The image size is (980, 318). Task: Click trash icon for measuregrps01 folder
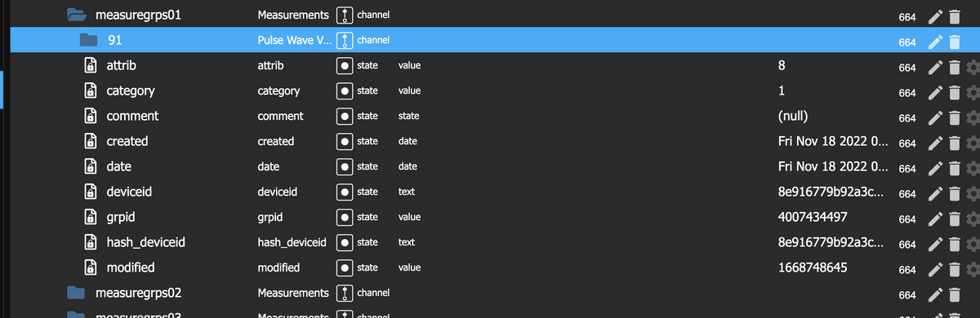(x=954, y=17)
